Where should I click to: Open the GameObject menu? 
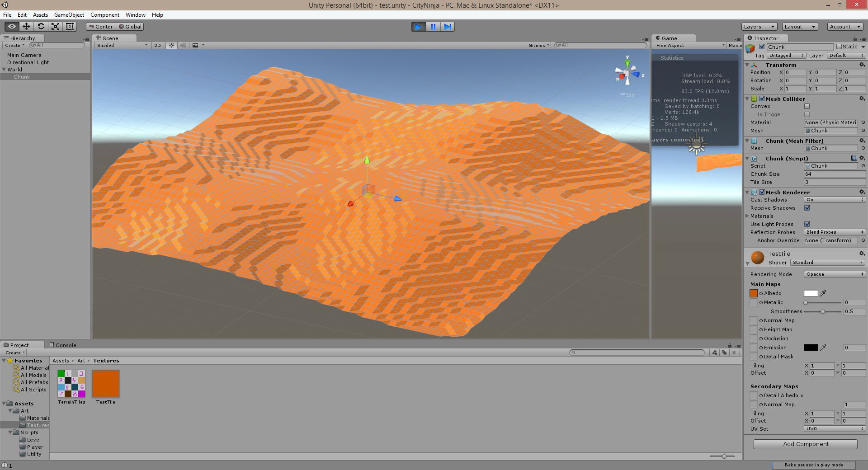tap(69, 14)
